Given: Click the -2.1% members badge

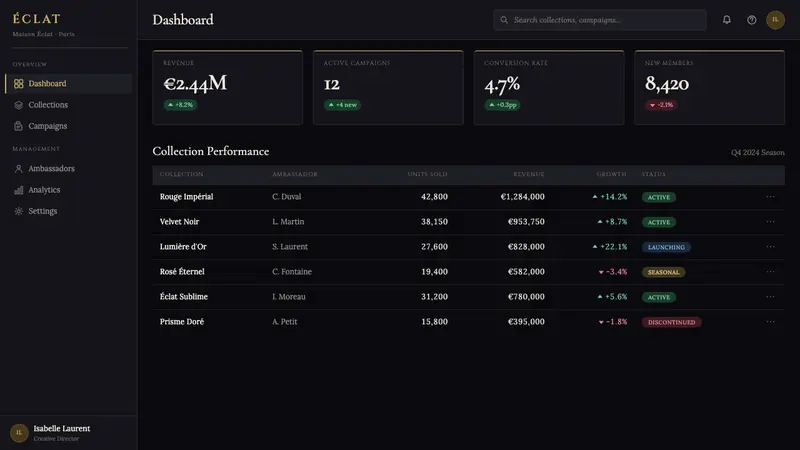Looking at the screenshot, I should (x=661, y=105).
